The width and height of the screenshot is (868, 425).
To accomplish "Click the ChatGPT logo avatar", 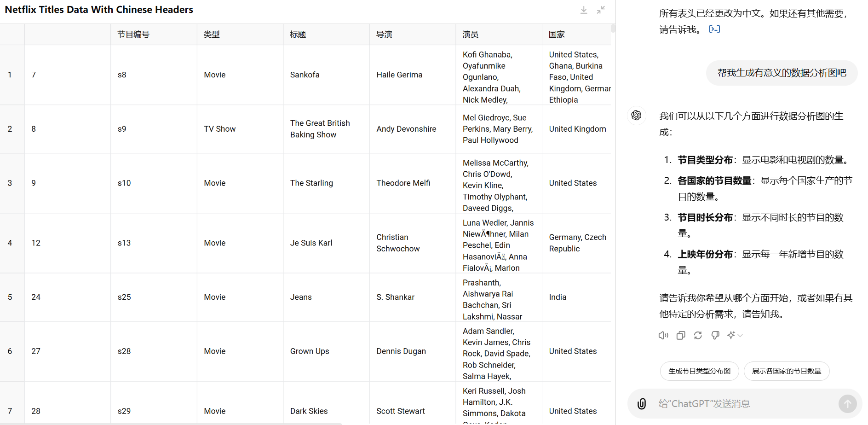I will tap(637, 115).
